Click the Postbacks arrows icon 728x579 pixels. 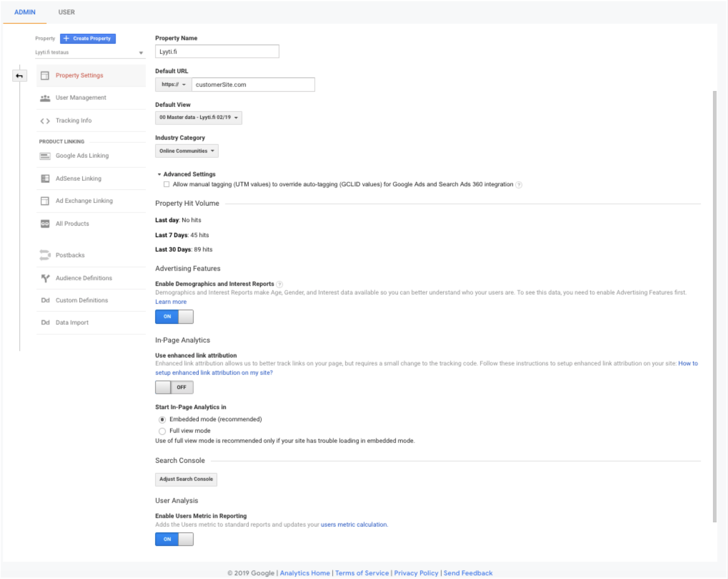point(45,255)
